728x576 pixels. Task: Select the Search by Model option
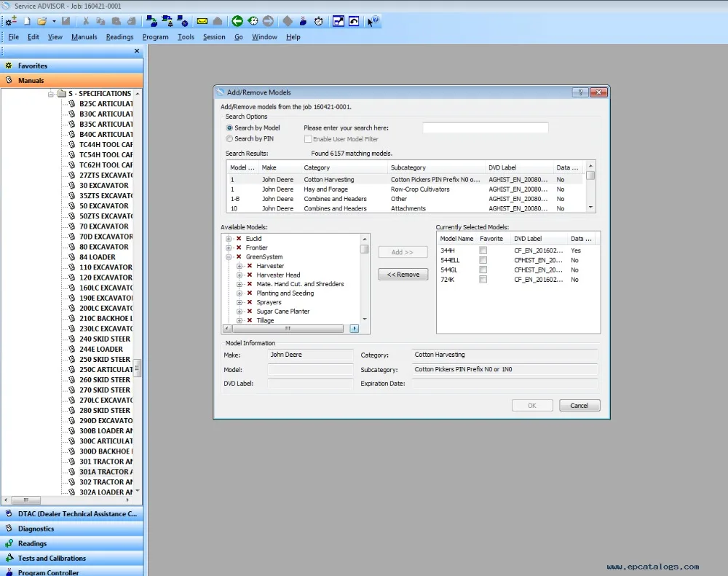pyautogui.click(x=230, y=127)
